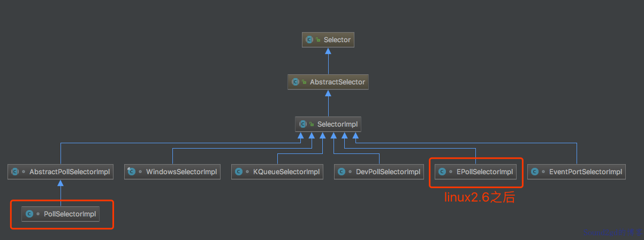The image size is (644, 240).
Task: Click the class icon on AbstractSelector node
Action: click(x=296, y=82)
